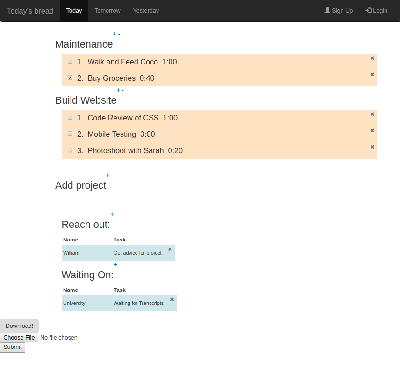Click the Login link

(376, 11)
